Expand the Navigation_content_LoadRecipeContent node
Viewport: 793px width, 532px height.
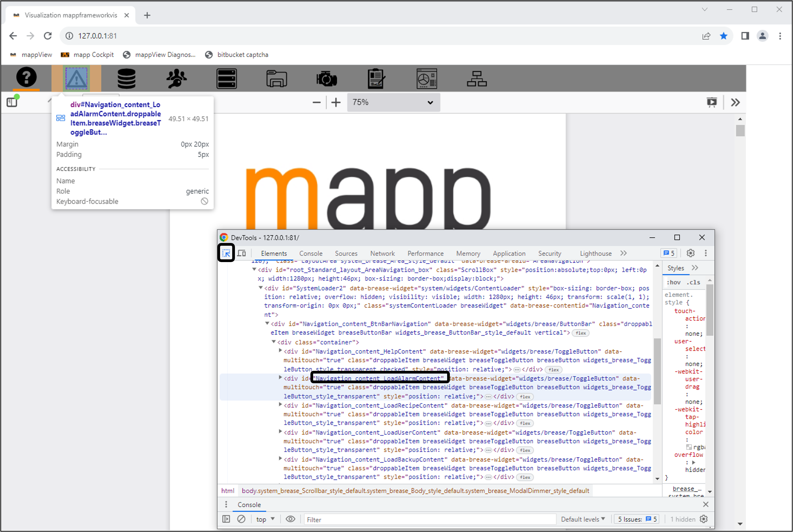click(x=280, y=404)
